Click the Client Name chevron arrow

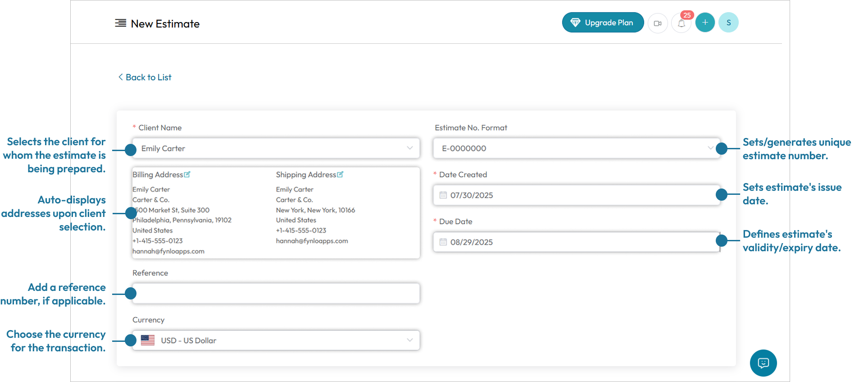tap(409, 148)
